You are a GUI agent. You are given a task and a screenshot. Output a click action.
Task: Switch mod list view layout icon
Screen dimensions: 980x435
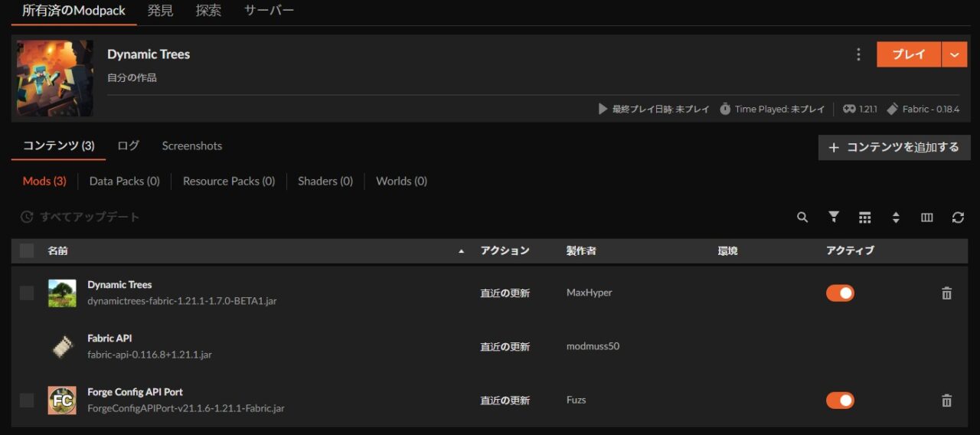865,217
